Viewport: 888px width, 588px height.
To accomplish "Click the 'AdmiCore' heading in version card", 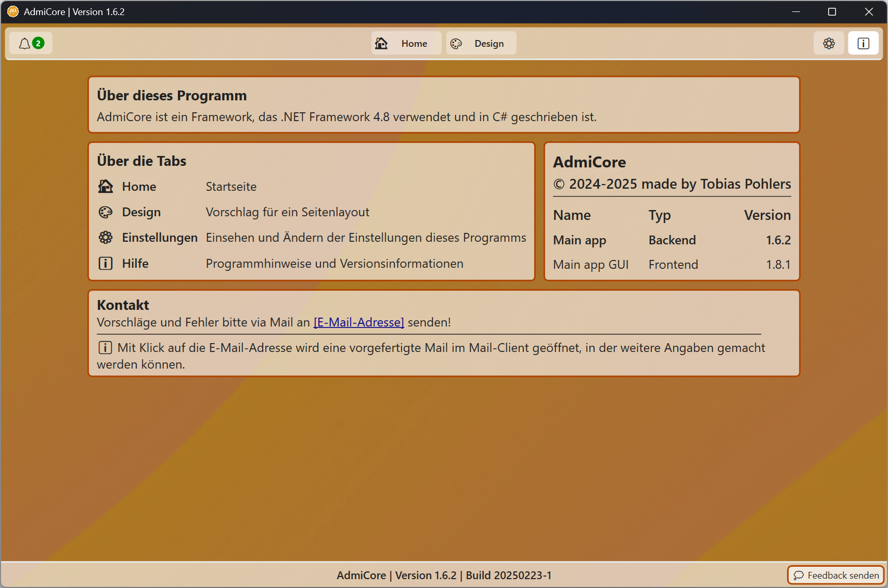I will (x=589, y=162).
